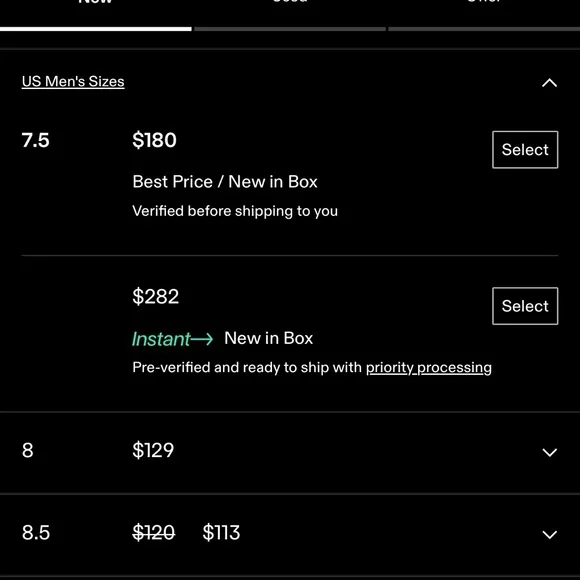This screenshot has height=580, width=580.
Task: Click the $129 price for size 8
Action: click(153, 450)
